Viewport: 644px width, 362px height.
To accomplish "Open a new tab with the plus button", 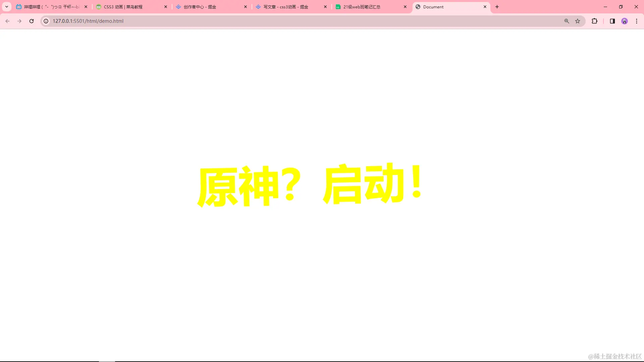I will point(497,7).
